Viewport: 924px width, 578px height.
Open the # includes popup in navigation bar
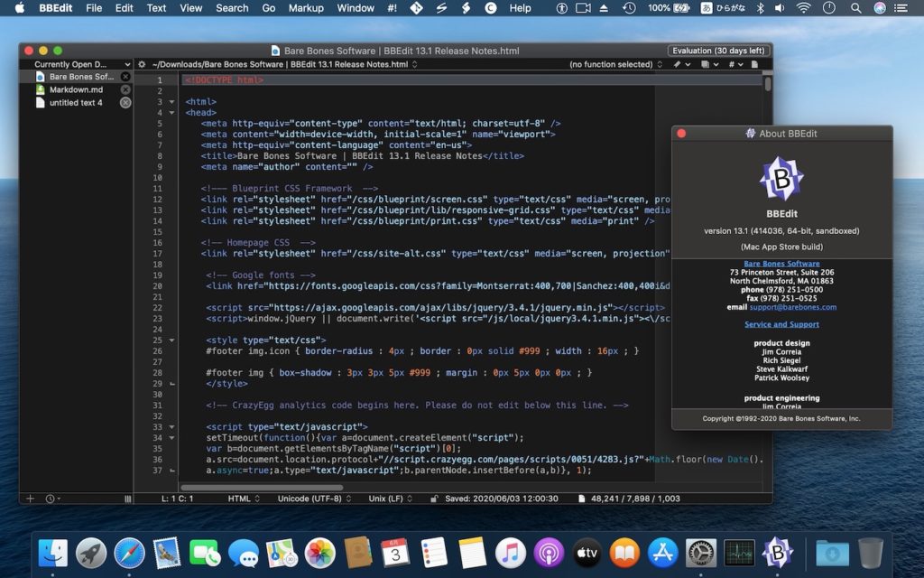735,65
